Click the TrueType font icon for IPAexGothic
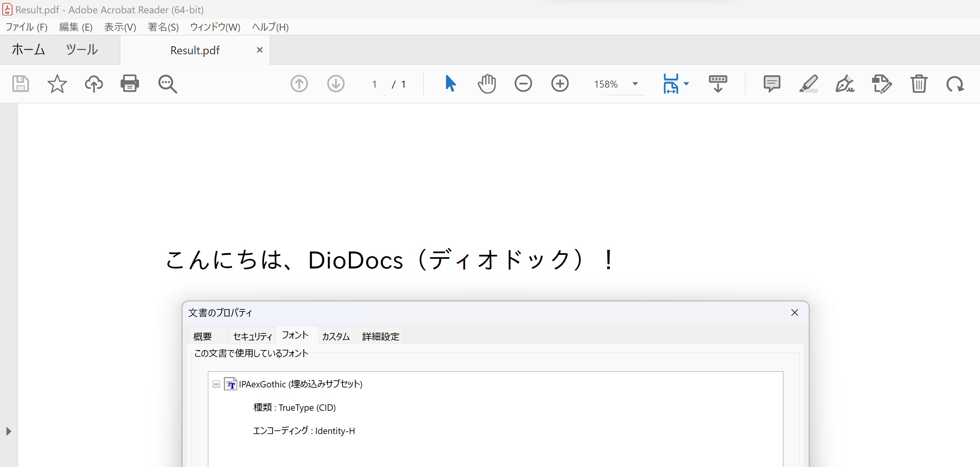This screenshot has width=980, height=467. coord(231,384)
